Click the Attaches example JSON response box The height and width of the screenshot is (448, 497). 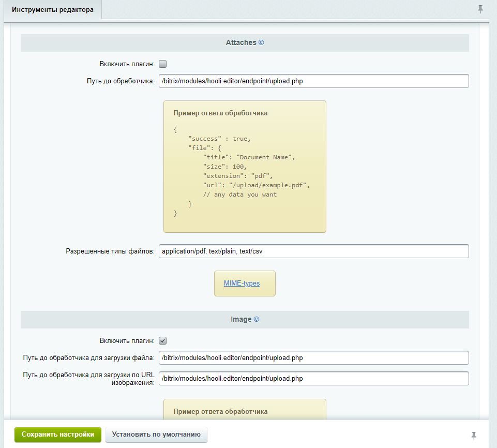(x=245, y=167)
